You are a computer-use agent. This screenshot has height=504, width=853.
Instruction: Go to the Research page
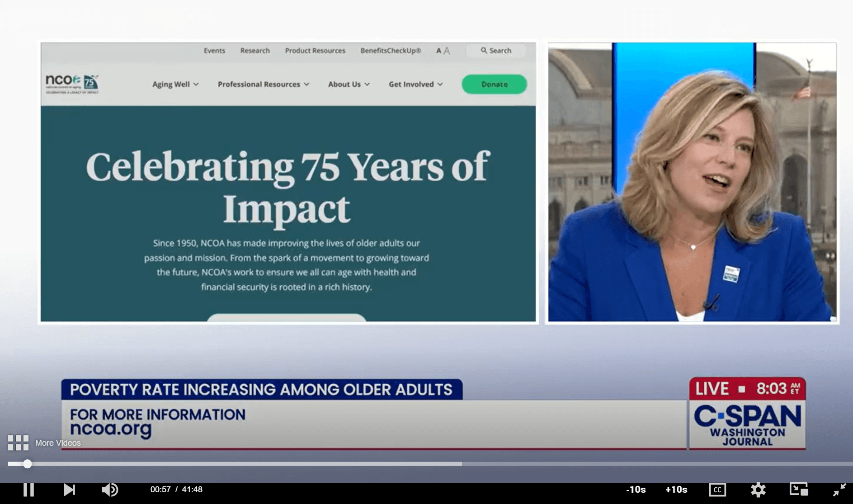pyautogui.click(x=255, y=51)
